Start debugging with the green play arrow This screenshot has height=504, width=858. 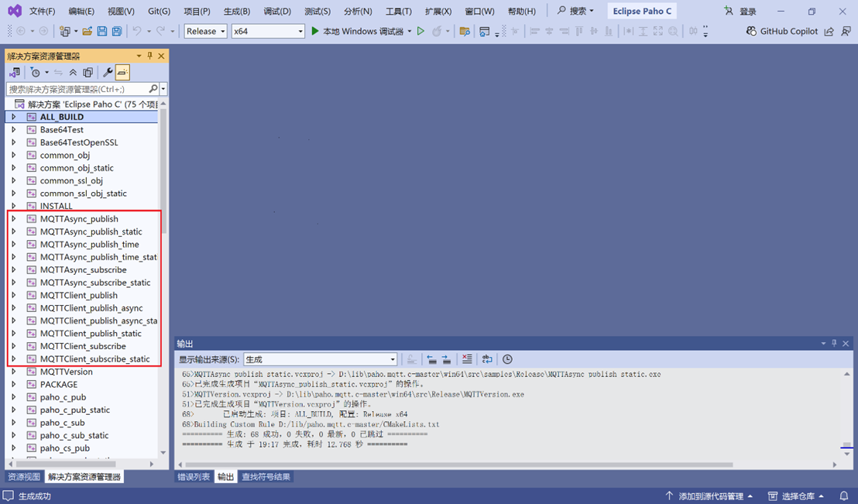pos(315,31)
